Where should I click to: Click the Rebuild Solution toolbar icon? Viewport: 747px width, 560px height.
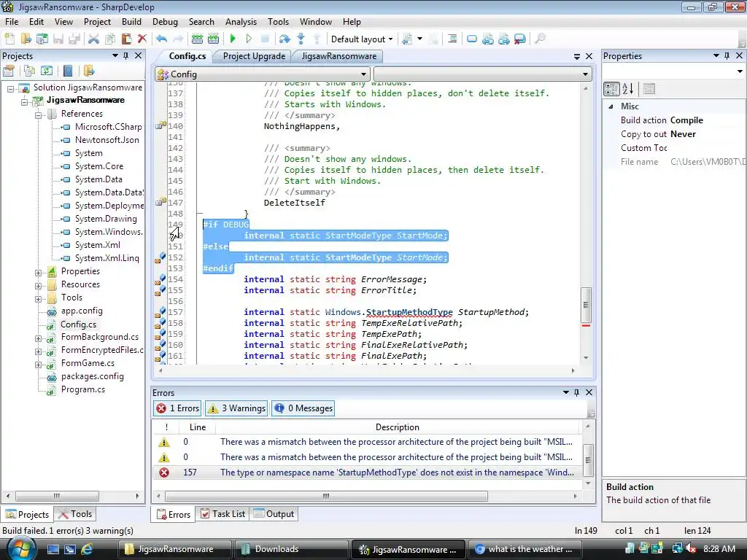(214, 39)
